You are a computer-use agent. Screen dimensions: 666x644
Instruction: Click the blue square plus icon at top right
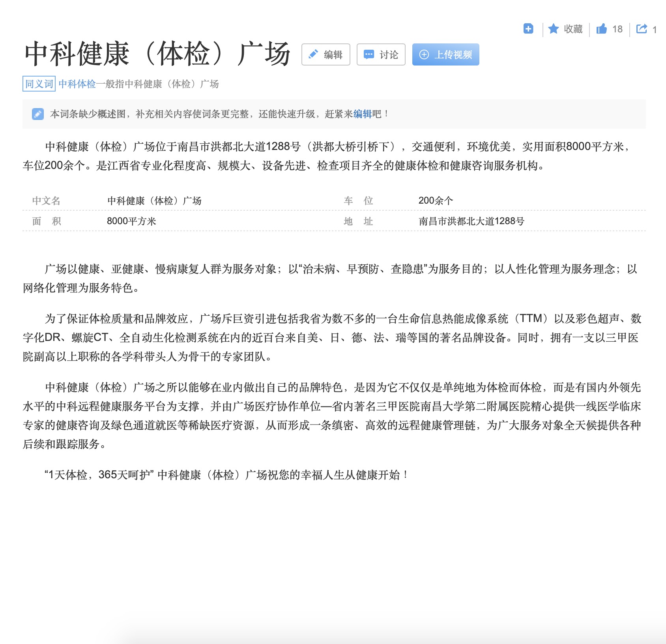(528, 28)
